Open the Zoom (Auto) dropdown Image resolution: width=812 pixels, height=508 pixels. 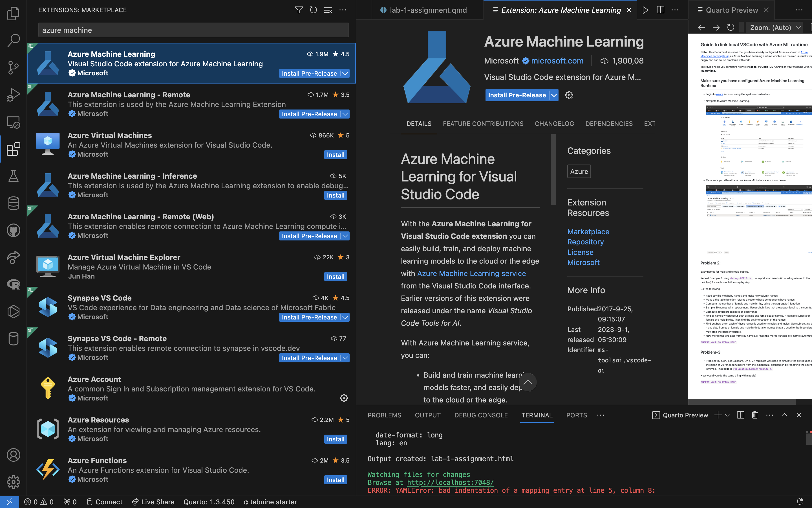click(775, 28)
